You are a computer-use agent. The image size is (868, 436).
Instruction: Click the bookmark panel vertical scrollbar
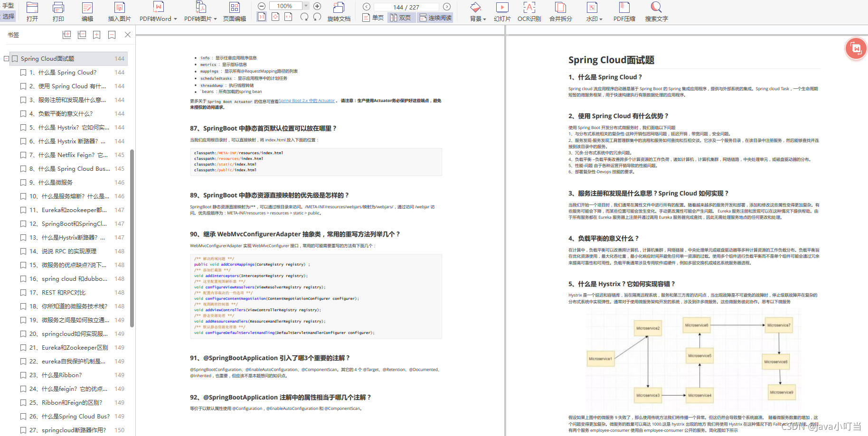tap(132, 238)
